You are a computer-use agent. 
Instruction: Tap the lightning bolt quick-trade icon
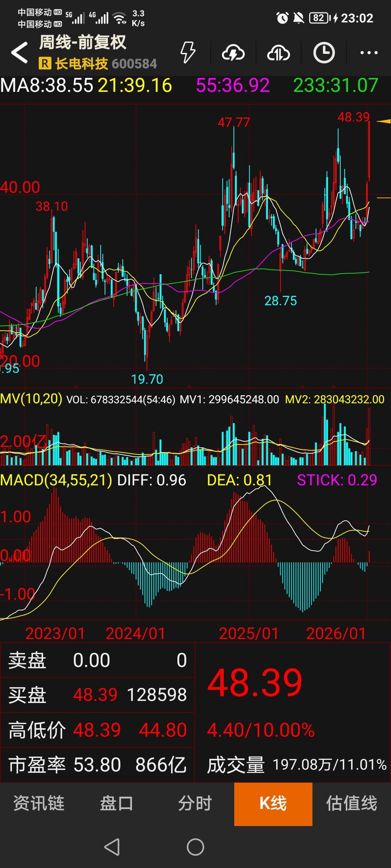pyautogui.click(x=188, y=53)
